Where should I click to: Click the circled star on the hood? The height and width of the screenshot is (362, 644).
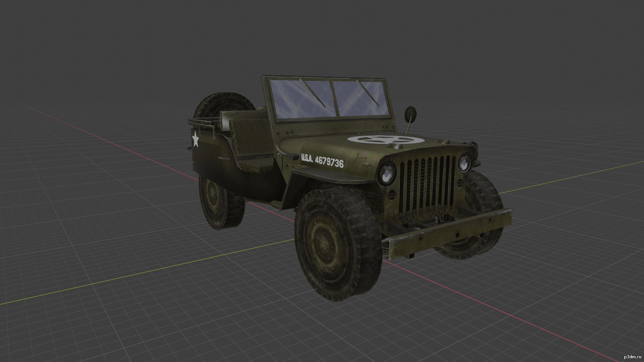pos(385,140)
